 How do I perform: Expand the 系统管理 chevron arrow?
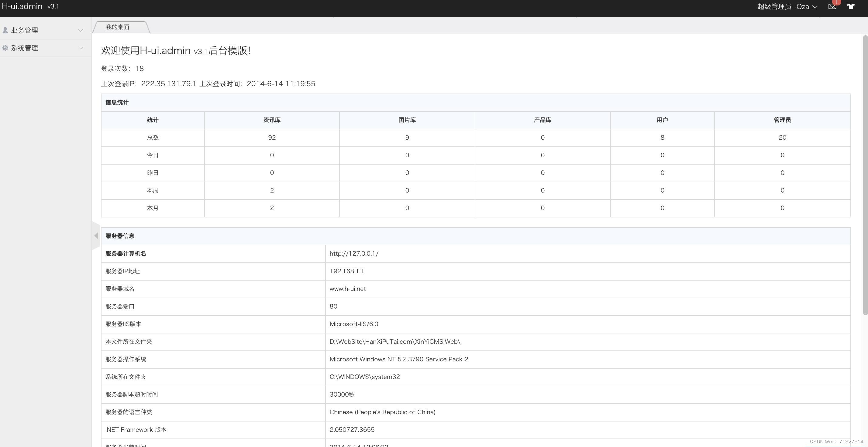(x=81, y=48)
